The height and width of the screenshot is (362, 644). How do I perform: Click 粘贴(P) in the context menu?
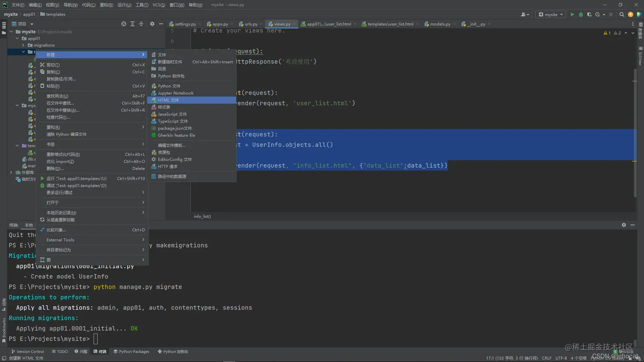[92, 86]
